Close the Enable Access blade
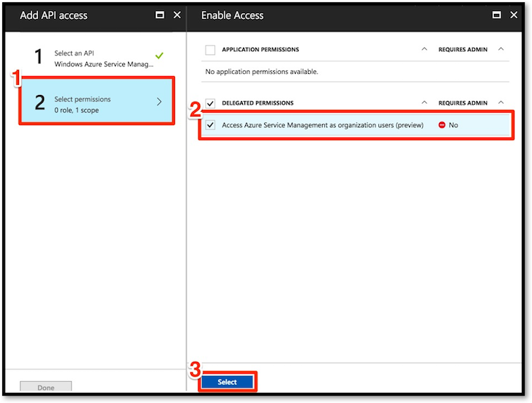 [514, 15]
